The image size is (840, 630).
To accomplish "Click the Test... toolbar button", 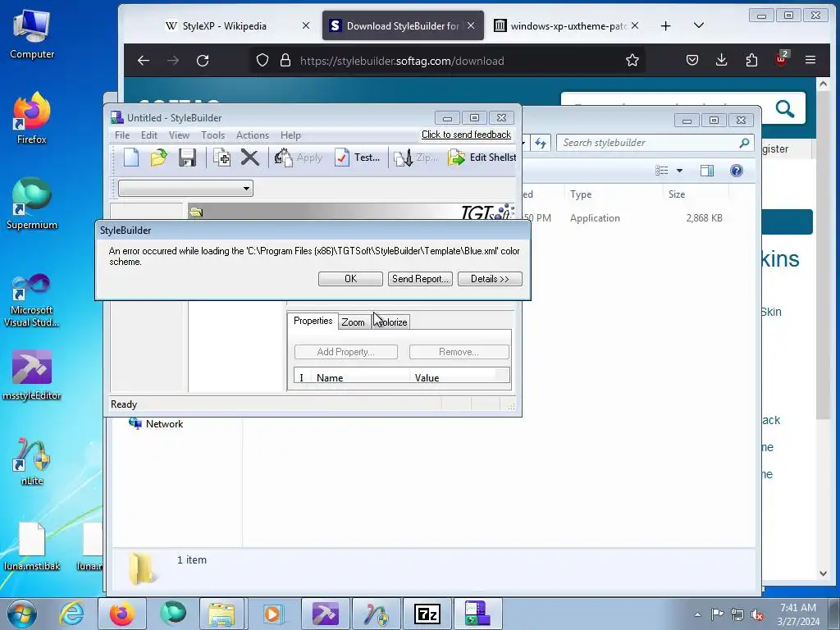I will tap(358, 157).
